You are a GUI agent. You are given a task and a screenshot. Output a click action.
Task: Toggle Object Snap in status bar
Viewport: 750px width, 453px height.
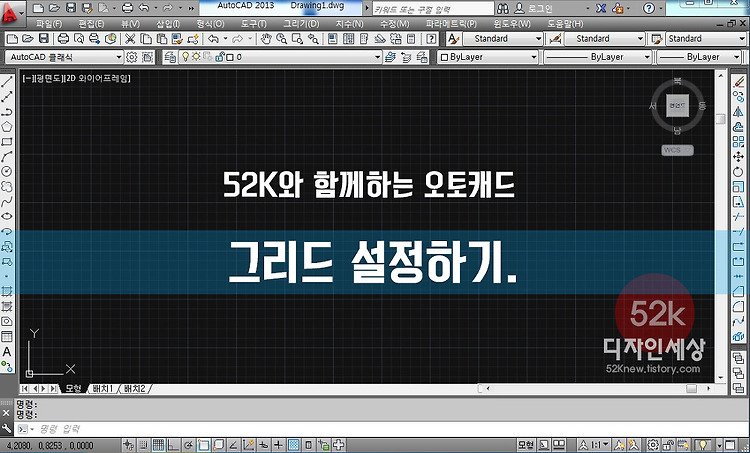click(x=203, y=445)
